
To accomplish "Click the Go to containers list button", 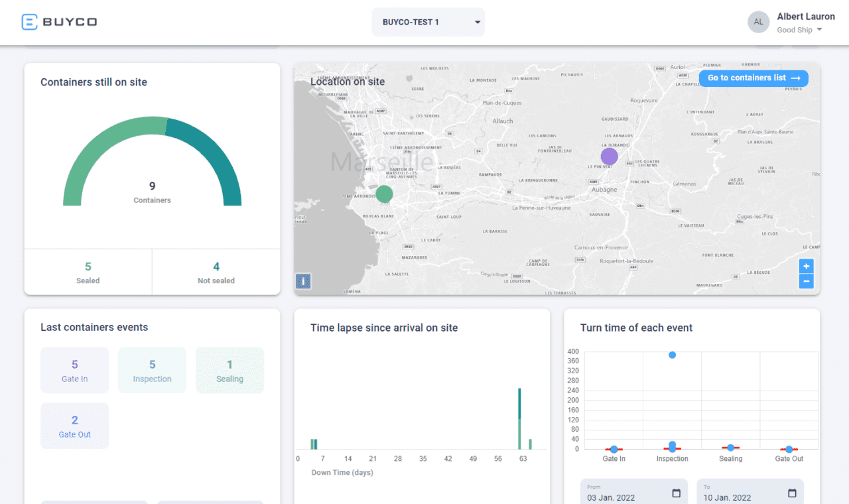I will click(x=753, y=78).
